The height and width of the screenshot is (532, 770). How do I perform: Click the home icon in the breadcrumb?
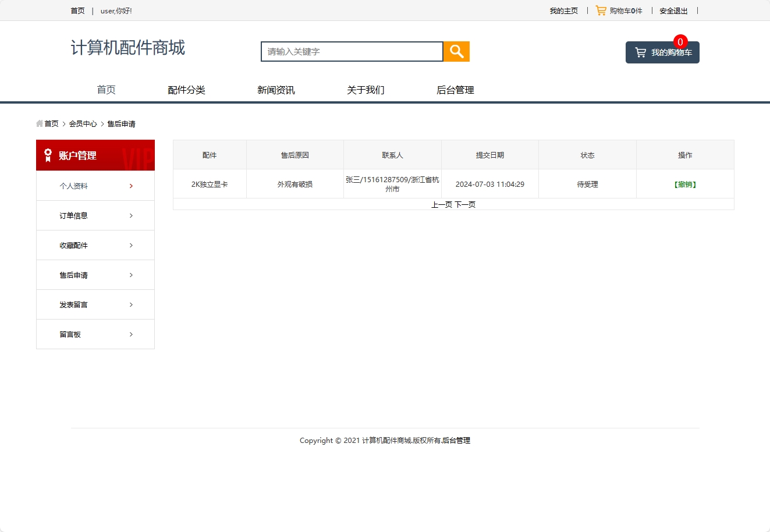[x=40, y=123]
